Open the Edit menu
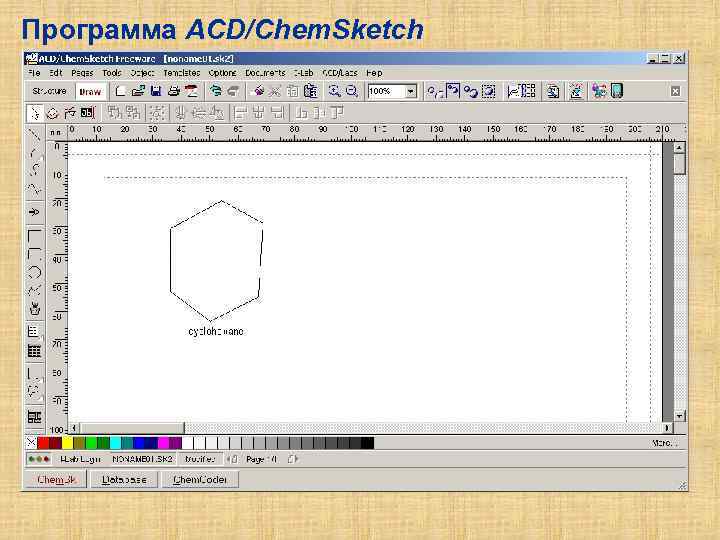Screen dimensions: 720x540 click(x=56, y=73)
